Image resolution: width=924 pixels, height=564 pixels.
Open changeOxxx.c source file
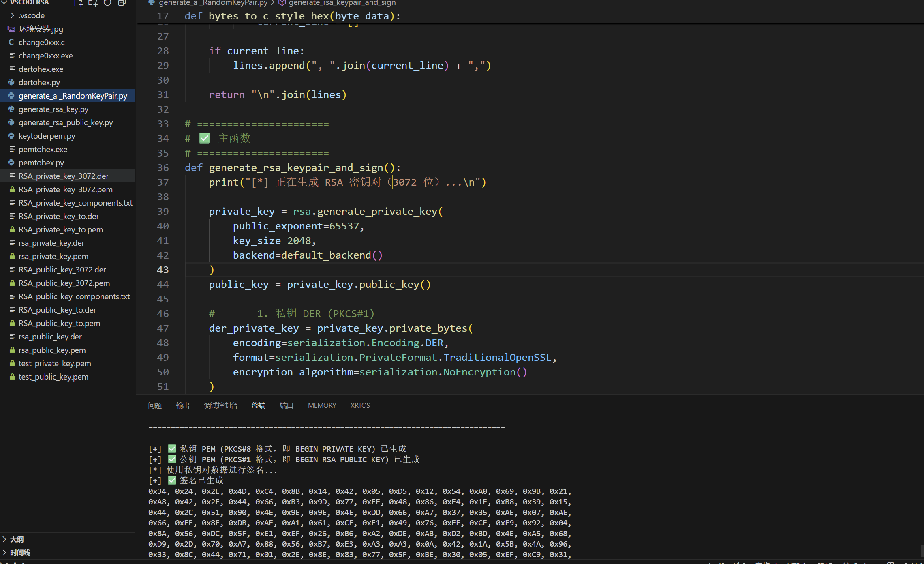[x=41, y=42]
